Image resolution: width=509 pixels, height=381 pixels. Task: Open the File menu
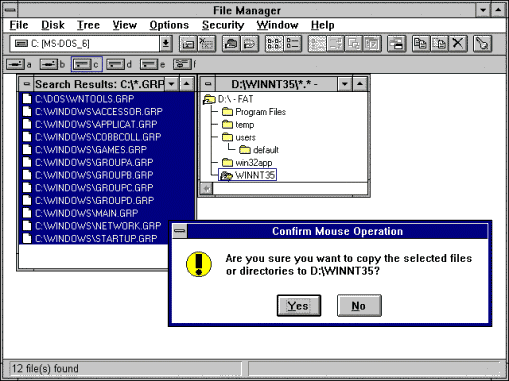19,25
